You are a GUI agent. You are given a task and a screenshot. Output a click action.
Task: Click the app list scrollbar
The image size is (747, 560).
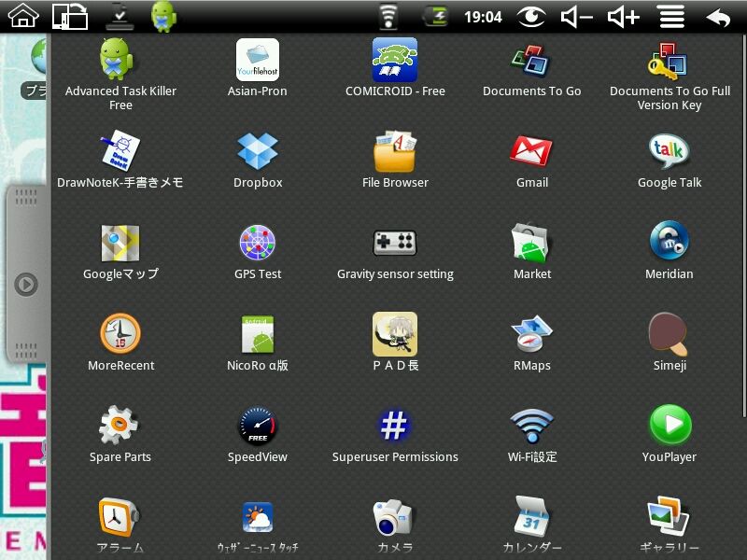pyautogui.click(x=744, y=225)
